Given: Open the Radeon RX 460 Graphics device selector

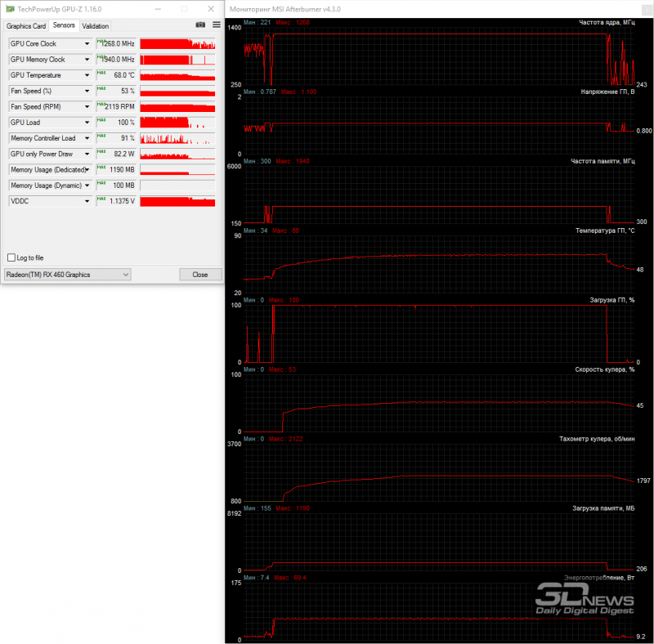Looking at the screenshot, I should [68, 275].
